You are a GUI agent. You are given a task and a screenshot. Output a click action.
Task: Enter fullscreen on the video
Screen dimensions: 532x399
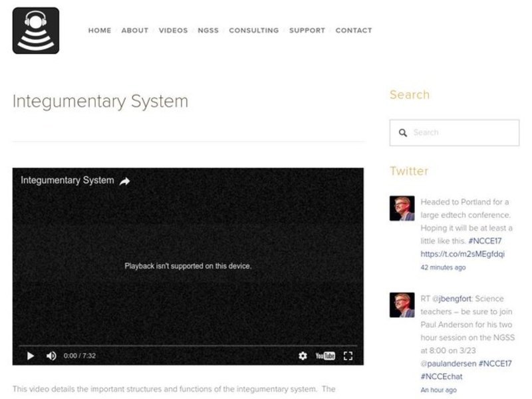pyautogui.click(x=348, y=357)
